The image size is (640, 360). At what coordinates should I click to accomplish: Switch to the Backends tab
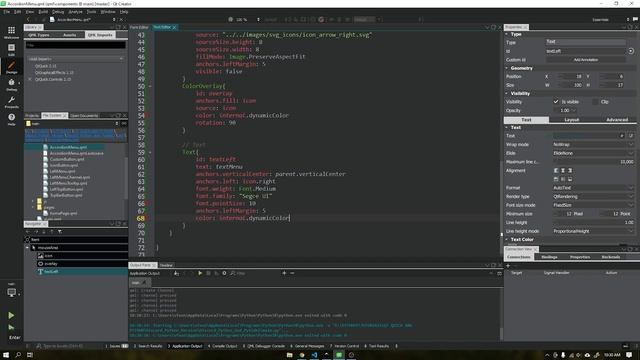(611, 257)
